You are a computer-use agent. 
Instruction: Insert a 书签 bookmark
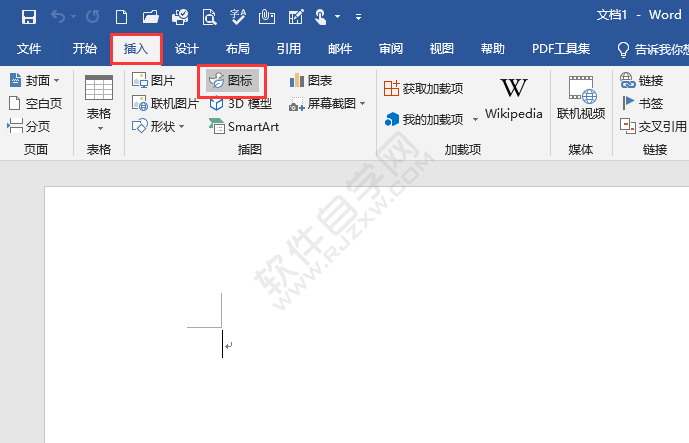(x=642, y=103)
